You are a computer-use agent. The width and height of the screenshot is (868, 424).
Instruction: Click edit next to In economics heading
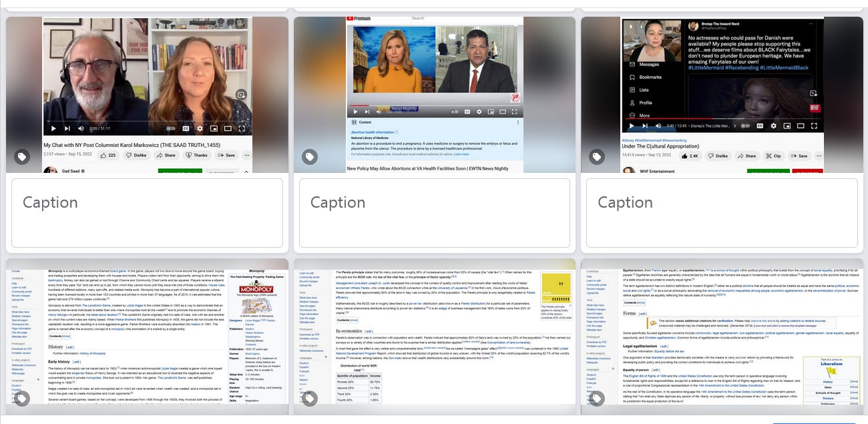point(369,331)
